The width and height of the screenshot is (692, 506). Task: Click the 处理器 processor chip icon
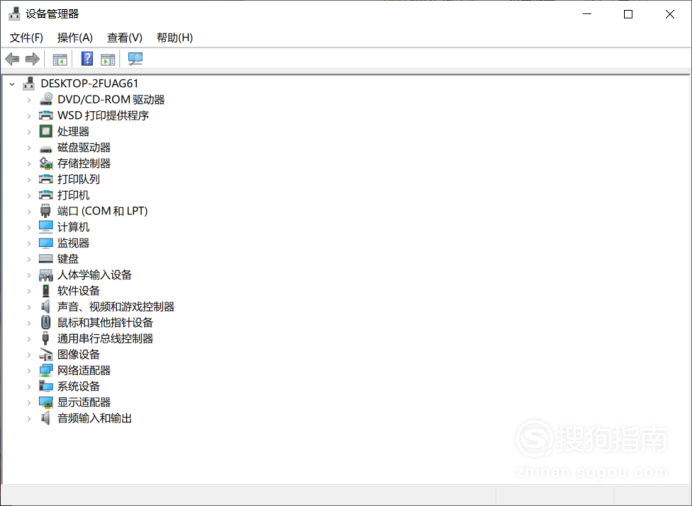tap(46, 131)
